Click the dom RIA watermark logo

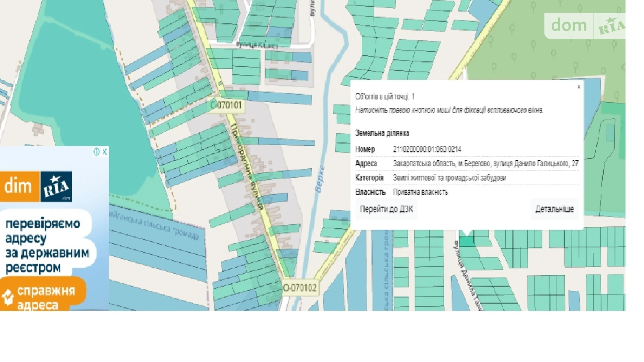point(584,26)
